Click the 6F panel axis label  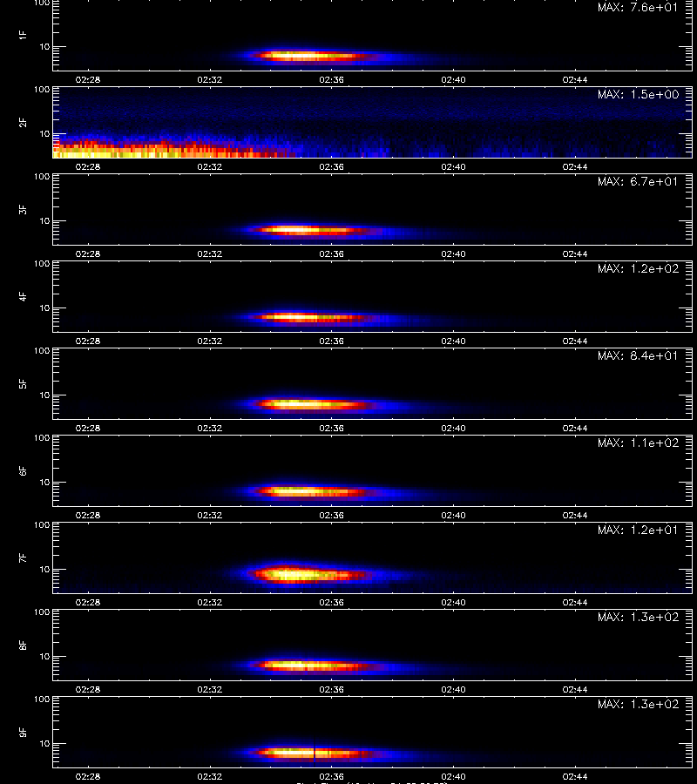tap(22, 470)
